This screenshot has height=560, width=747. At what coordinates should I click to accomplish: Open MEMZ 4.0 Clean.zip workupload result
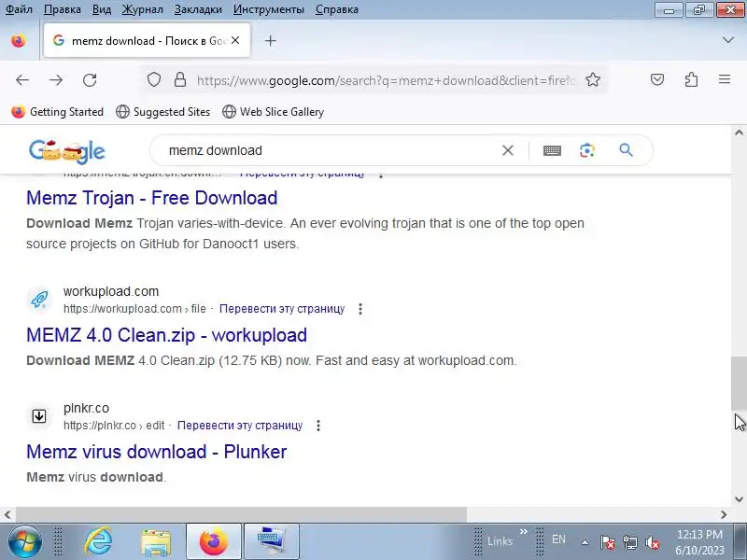point(167,335)
